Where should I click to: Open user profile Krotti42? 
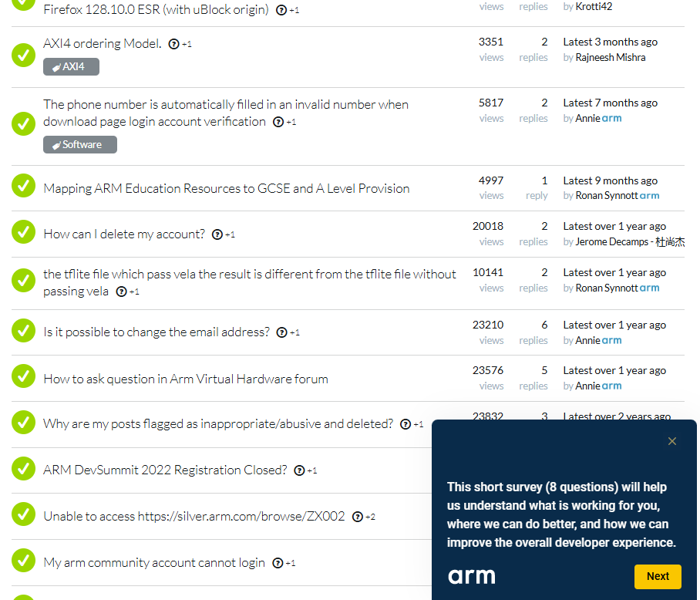594,7
